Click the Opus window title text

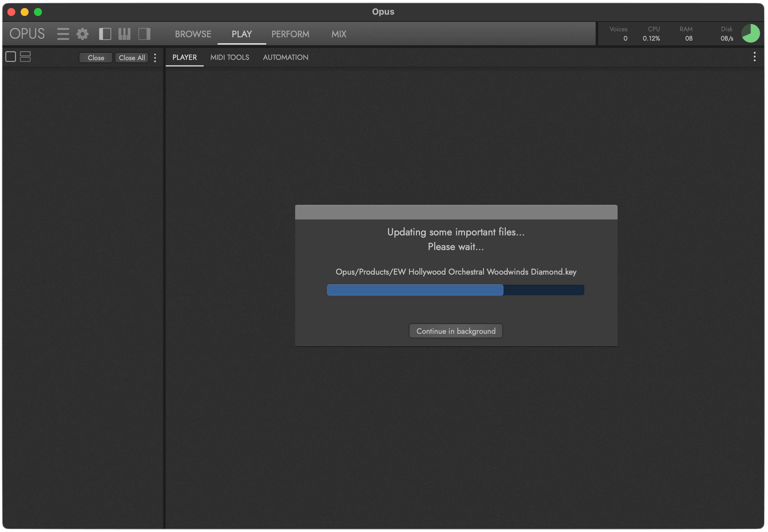coord(383,12)
